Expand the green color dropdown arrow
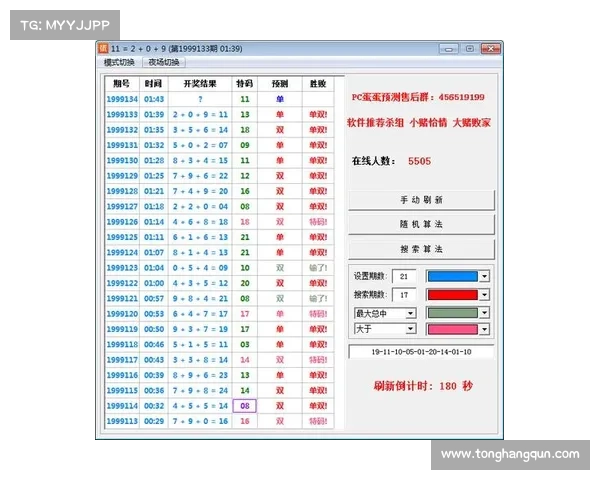The image size is (600, 480). point(484,313)
